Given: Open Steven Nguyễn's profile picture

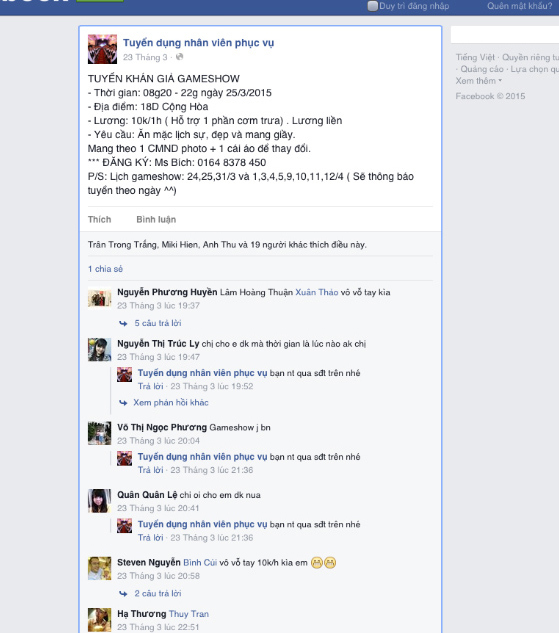Looking at the screenshot, I should point(99,568).
